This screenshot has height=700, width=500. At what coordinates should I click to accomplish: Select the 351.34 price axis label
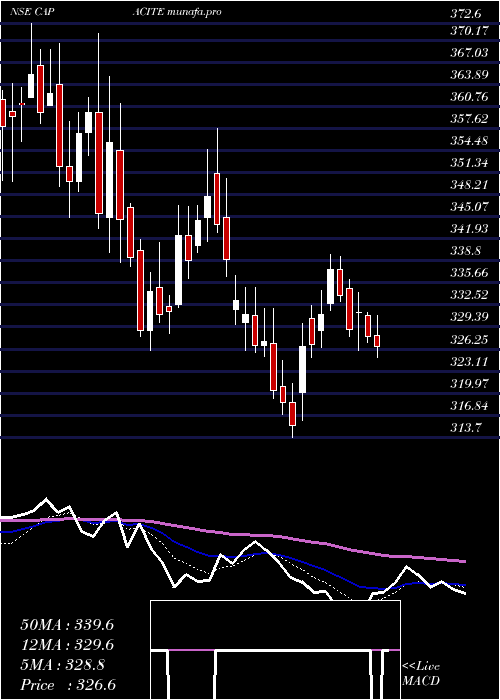click(x=469, y=163)
